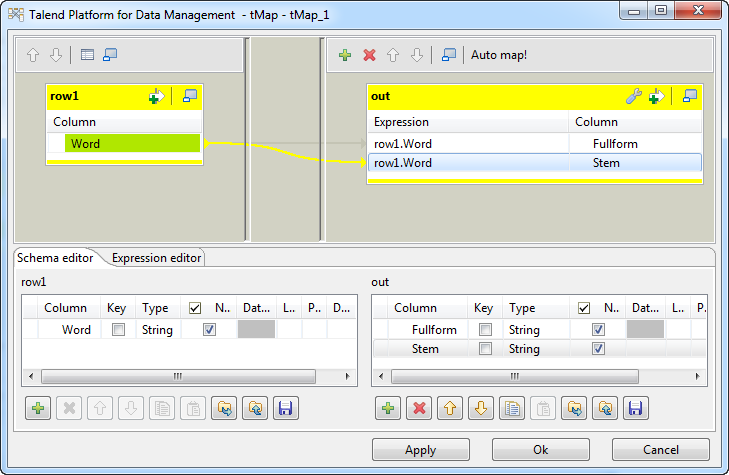Save the out schema with the disk icon
Viewport: 729px width, 475px height.
pyautogui.click(x=636, y=408)
